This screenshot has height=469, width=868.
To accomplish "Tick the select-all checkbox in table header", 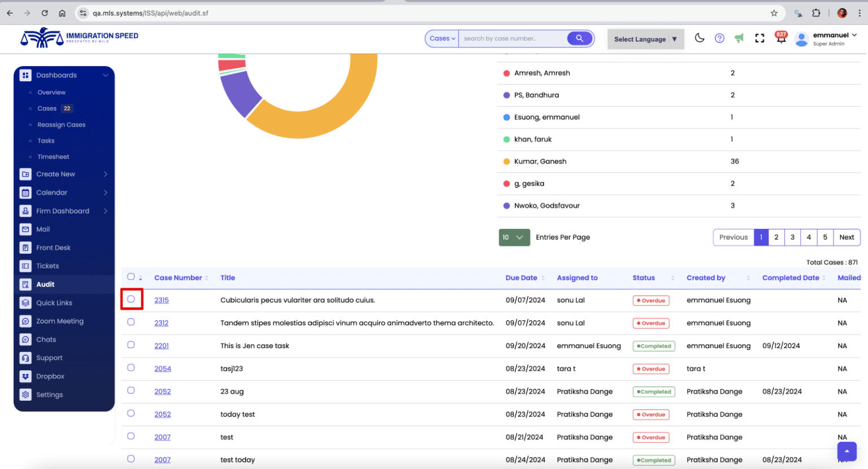I will pyautogui.click(x=131, y=277).
